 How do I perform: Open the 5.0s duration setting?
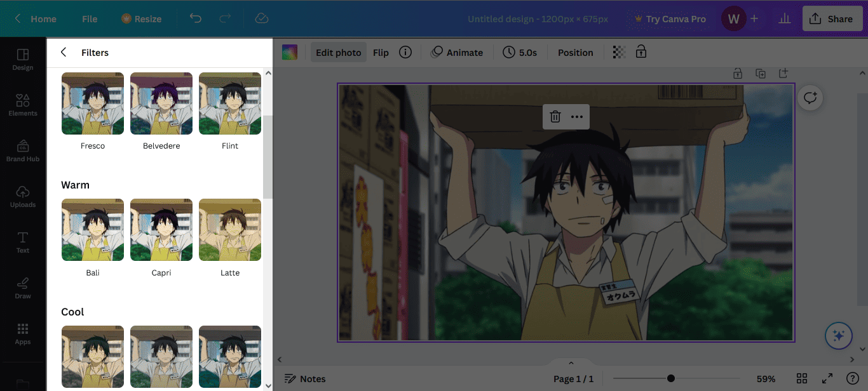tap(520, 53)
